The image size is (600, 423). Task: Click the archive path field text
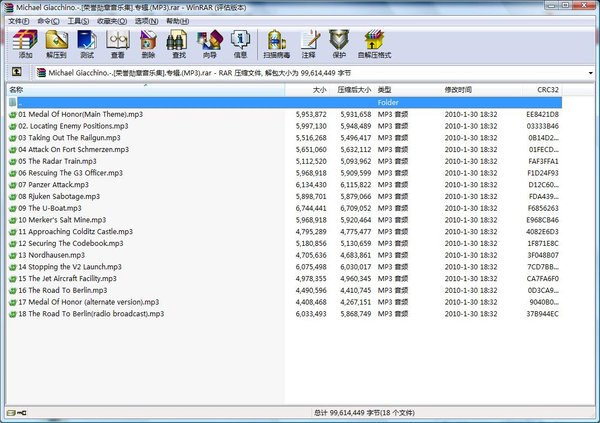point(200,73)
